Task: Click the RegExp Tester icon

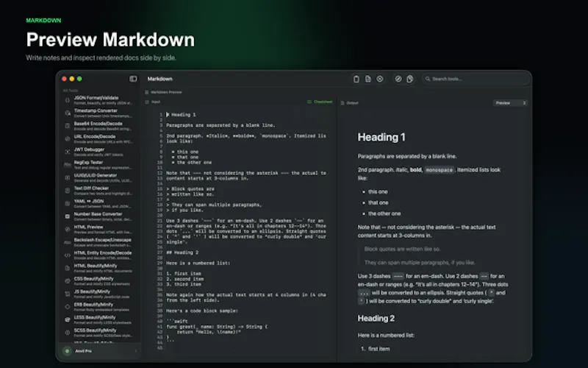Action: 68,165
